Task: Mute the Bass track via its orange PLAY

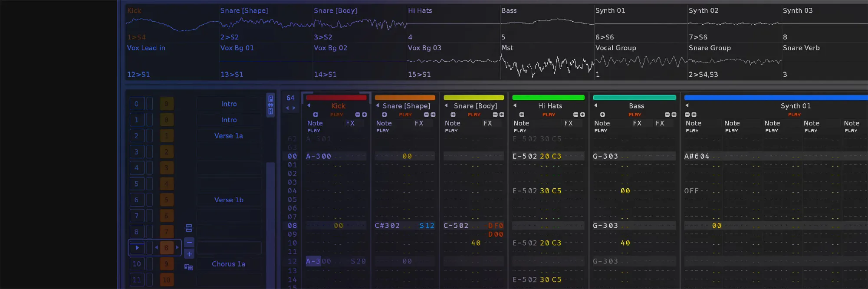Action: point(635,115)
